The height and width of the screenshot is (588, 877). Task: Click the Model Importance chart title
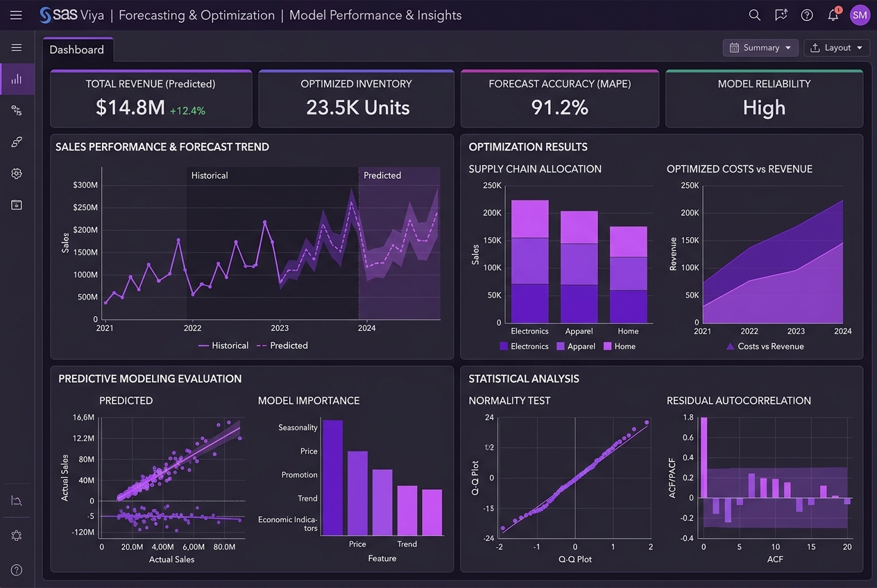pos(309,400)
